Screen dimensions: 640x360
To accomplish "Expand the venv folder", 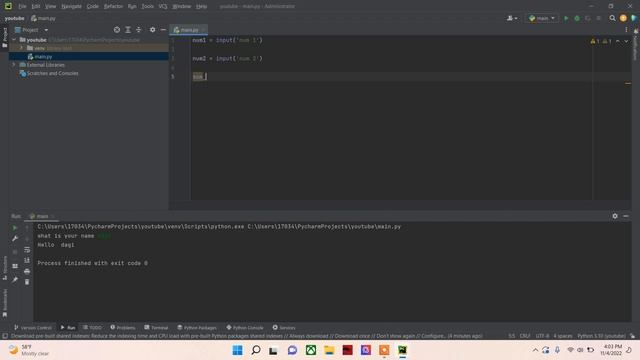I will pyautogui.click(x=22, y=48).
